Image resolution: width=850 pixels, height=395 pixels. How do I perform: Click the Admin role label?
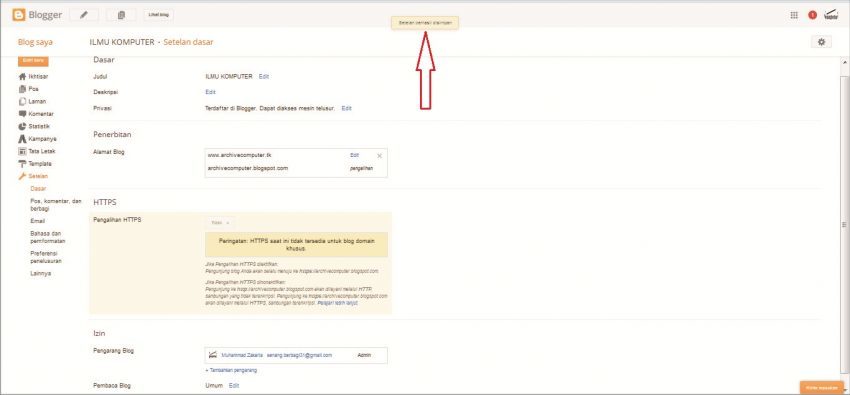click(364, 355)
